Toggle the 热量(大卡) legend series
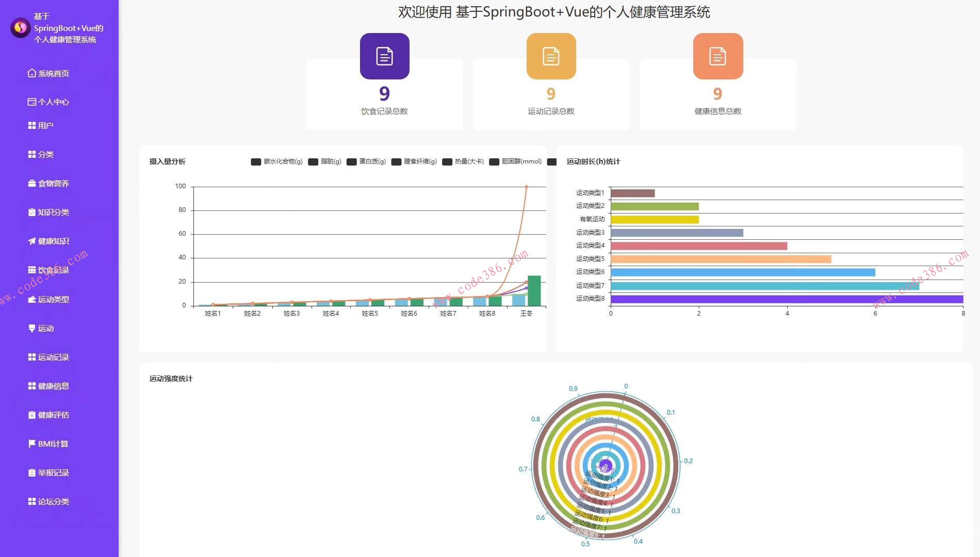The height and width of the screenshot is (557, 980). pos(463,161)
